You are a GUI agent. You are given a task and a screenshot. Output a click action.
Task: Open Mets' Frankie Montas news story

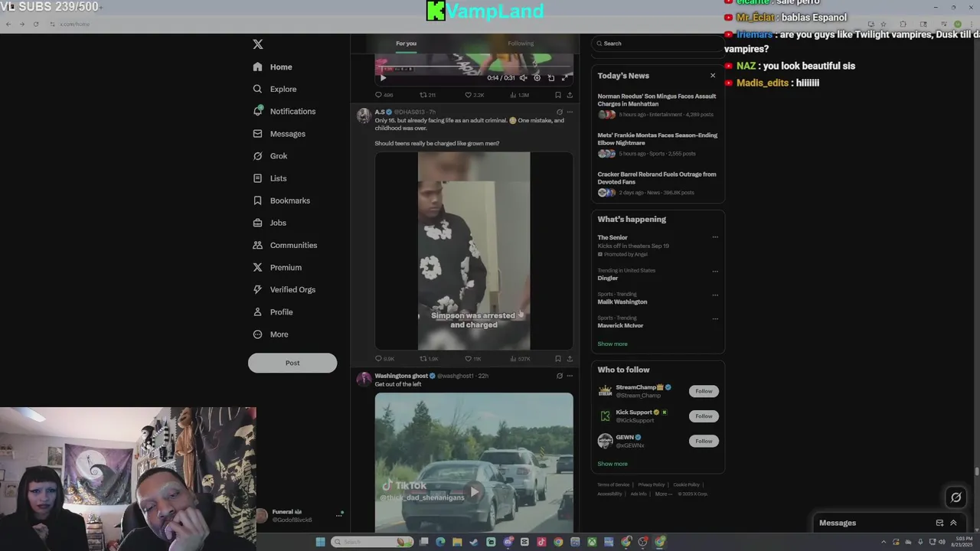coord(657,145)
